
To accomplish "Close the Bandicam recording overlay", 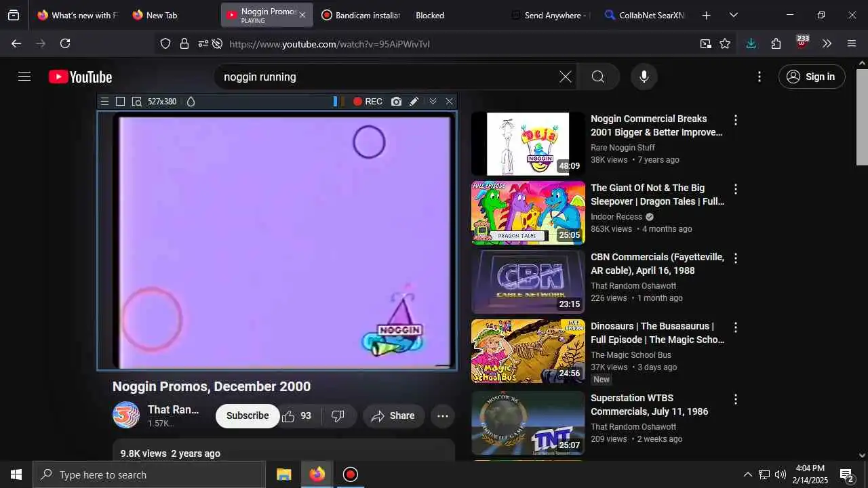I will [x=449, y=102].
